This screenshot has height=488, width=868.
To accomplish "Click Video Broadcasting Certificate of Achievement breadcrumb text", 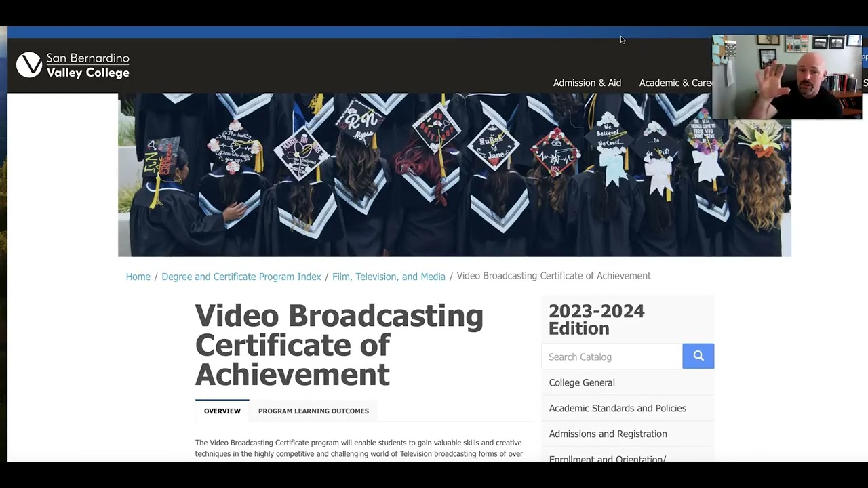I will point(553,276).
